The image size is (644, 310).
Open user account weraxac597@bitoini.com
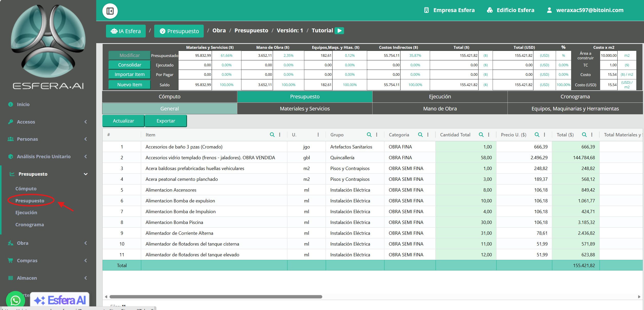[585, 10]
